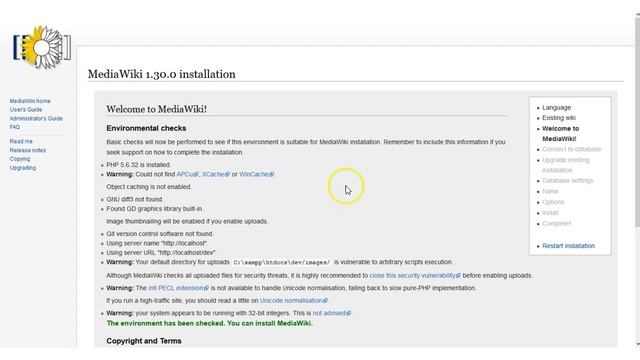Viewport: 640px width, 360px height.
Task: Click Git version control not found line
Action: click(160, 234)
